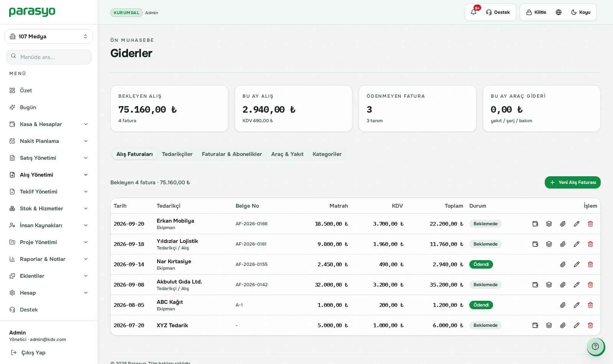Delete the Yıldızlar Lojistik invoice
The height and width of the screenshot is (364, 613).
click(x=590, y=244)
